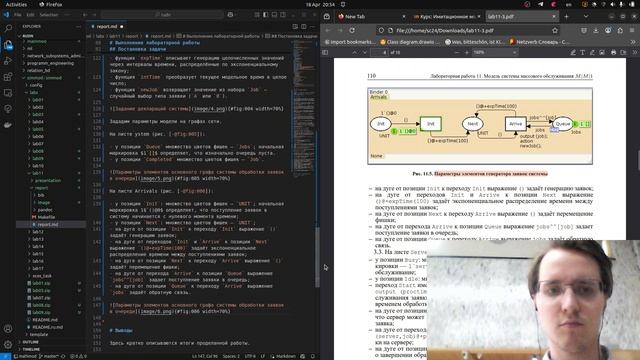This screenshot has width=640, height=360.
Task: List all Firefox tabs dropdown arrow
Action: tap(586, 17)
